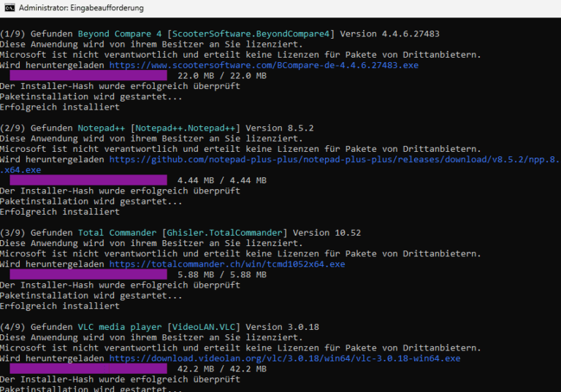Screen dimensions: 561x392
Task: Open the download.videolan.org VLC link
Action: [x=285, y=358]
